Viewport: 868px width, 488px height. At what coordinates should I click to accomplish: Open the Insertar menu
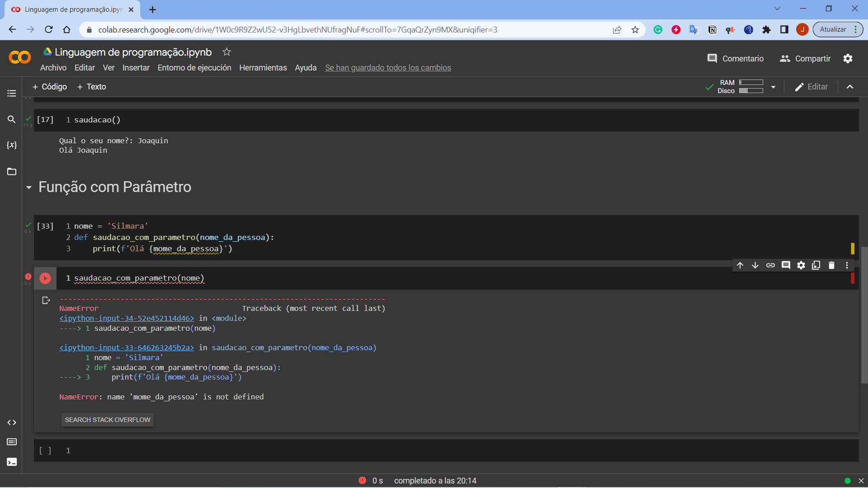point(136,68)
